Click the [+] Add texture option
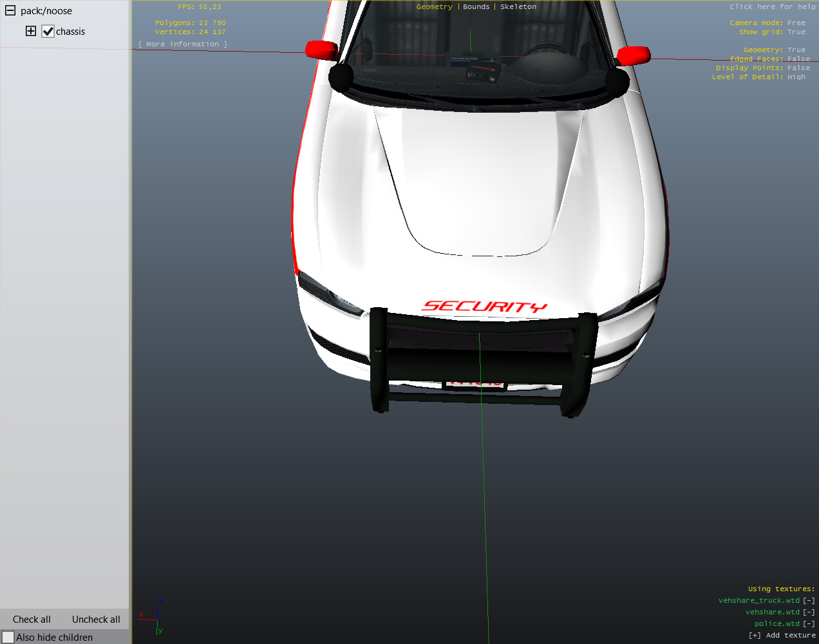This screenshot has height=644, width=819. (x=782, y=635)
